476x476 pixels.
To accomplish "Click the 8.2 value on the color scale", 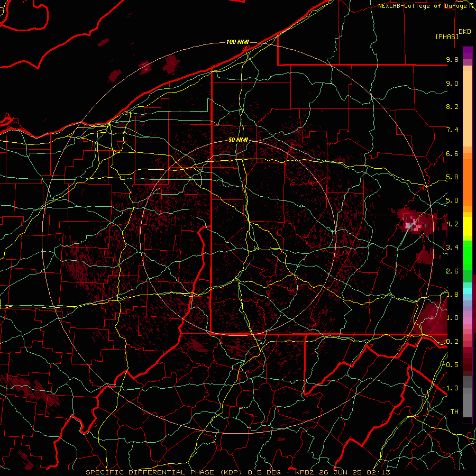I will point(452,106).
